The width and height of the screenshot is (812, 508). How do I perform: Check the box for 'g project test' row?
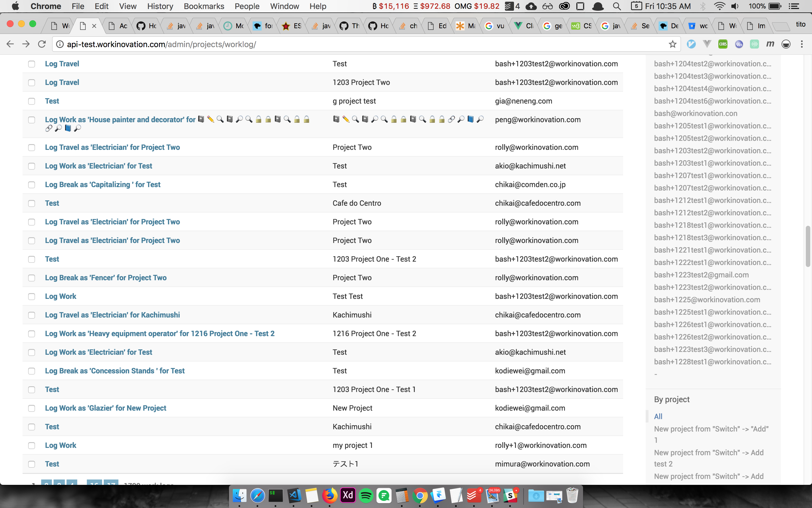(x=32, y=101)
